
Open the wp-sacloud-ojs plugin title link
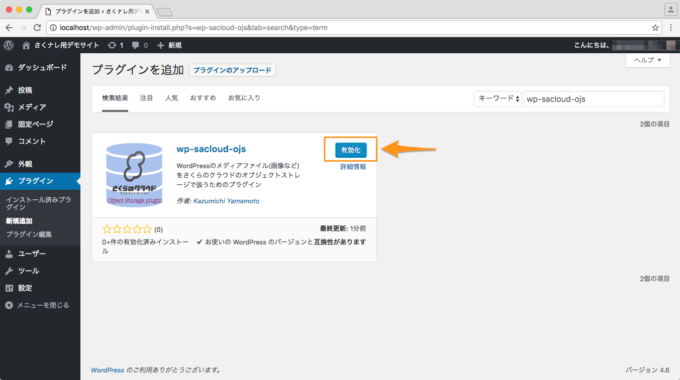tap(211, 149)
